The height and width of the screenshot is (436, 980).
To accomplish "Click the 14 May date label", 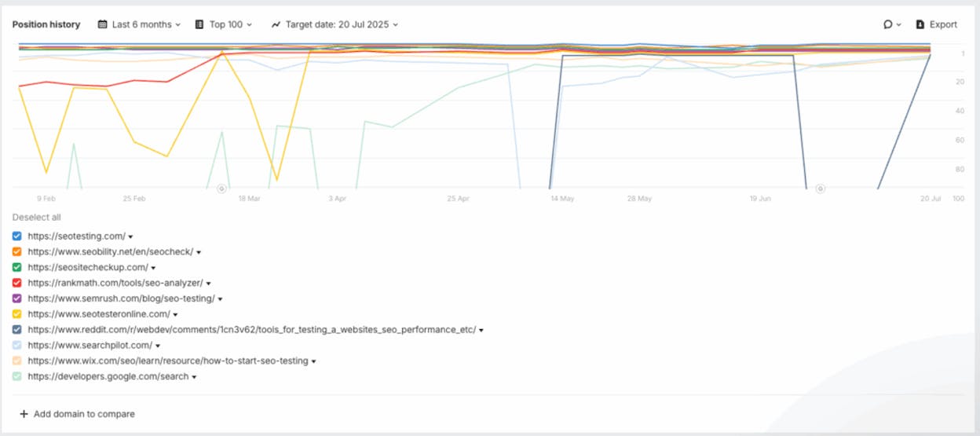I will pyautogui.click(x=561, y=199).
